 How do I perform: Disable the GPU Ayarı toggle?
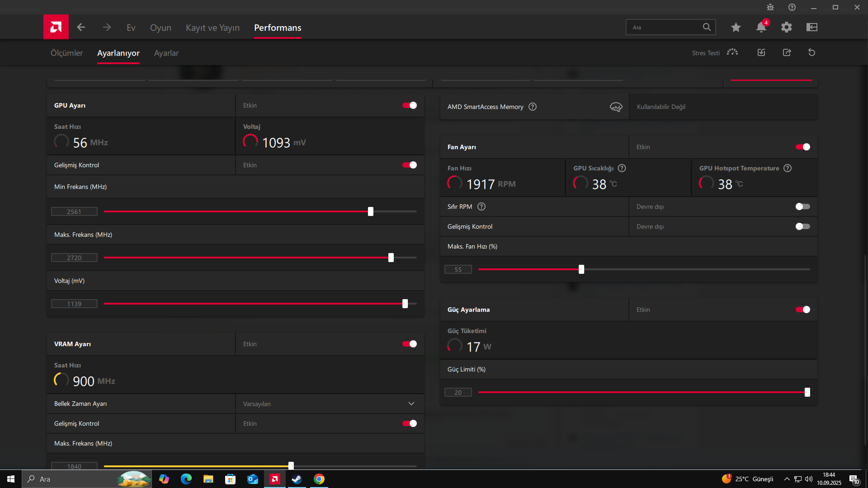pyautogui.click(x=410, y=105)
